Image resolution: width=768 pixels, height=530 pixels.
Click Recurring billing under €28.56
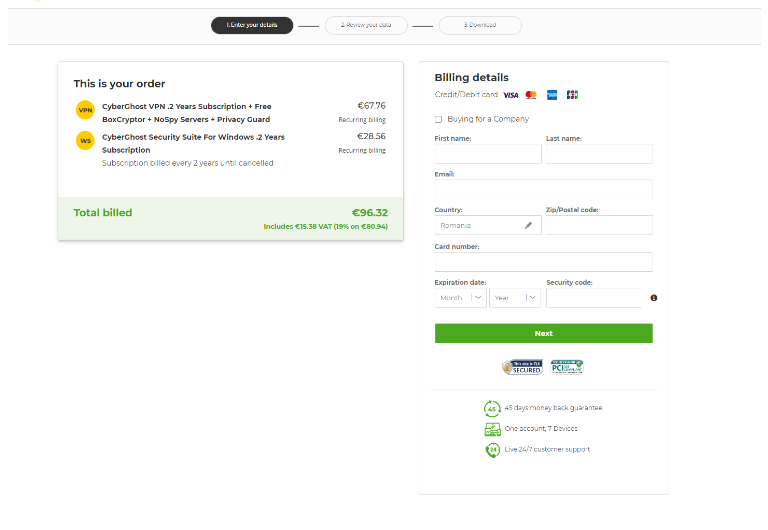362,151
